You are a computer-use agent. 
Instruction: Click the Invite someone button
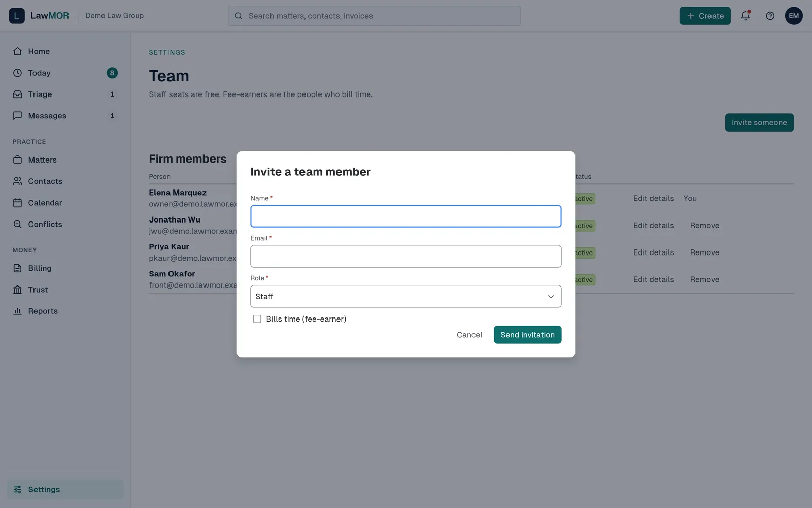pos(759,122)
